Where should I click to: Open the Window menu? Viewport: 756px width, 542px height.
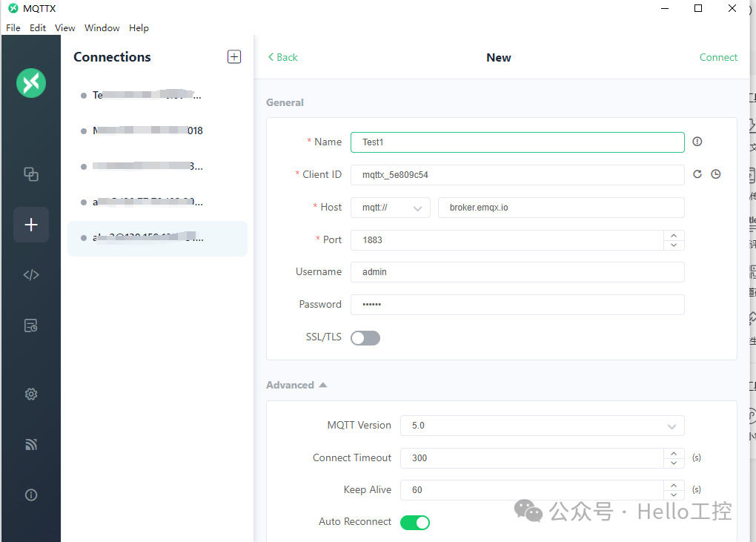point(102,27)
